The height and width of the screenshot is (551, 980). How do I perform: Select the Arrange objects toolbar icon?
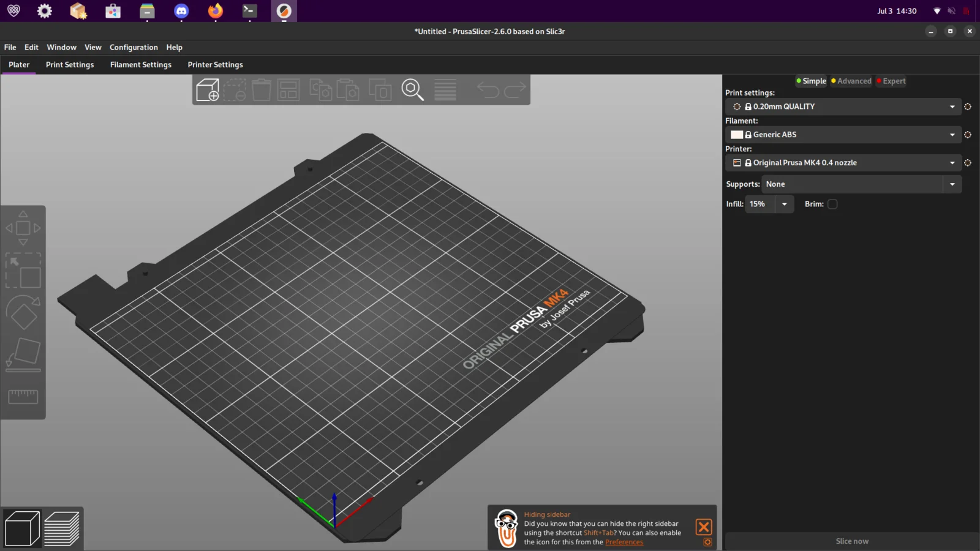coord(288,90)
